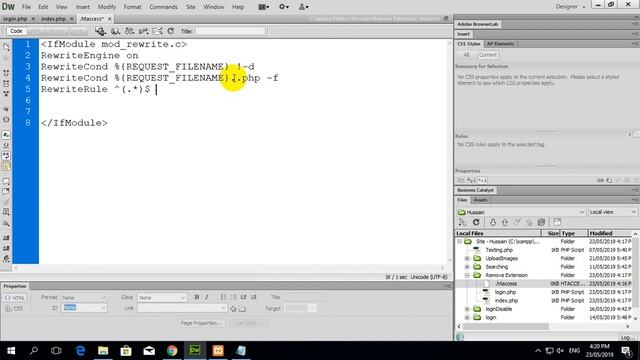This screenshot has width=640, height=360.
Task: Open Class dropdown in Properties
Action: (162, 298)
